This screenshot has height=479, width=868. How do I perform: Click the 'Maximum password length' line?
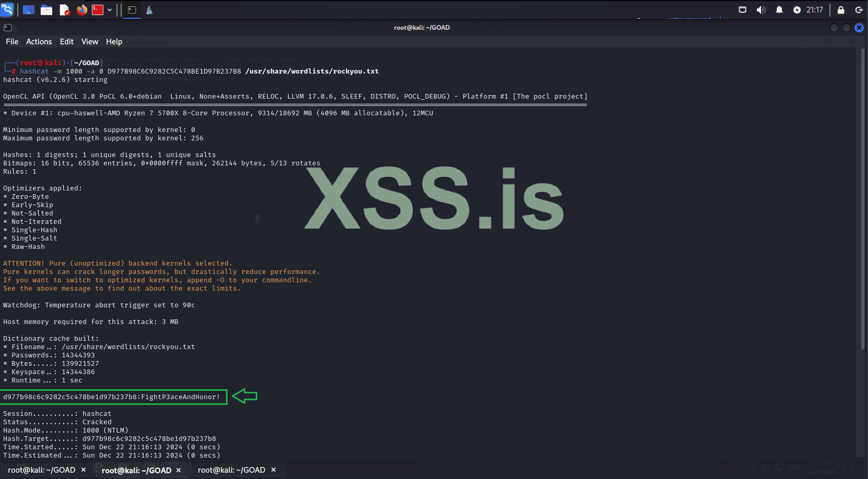click(x=103, y=138)
